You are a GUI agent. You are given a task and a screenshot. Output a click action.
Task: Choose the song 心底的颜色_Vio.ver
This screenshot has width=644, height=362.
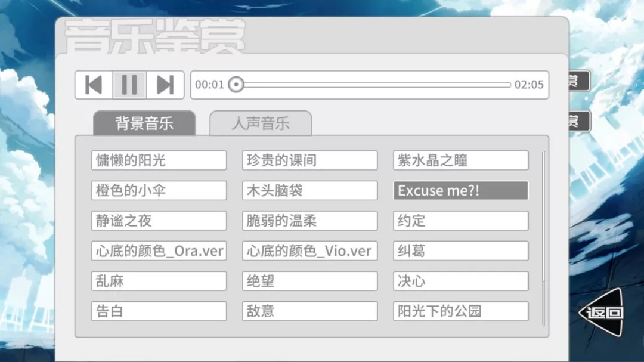pyautogui.click(x=309, y=250)
